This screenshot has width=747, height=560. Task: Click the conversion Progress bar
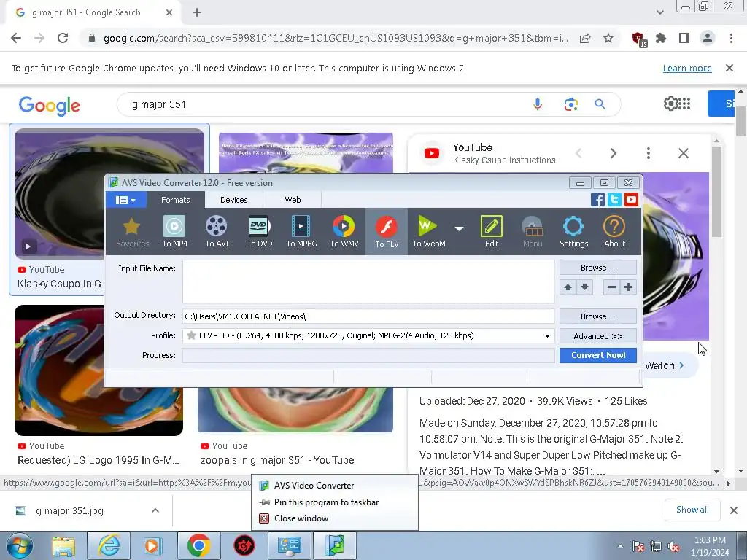pos(368,355)
